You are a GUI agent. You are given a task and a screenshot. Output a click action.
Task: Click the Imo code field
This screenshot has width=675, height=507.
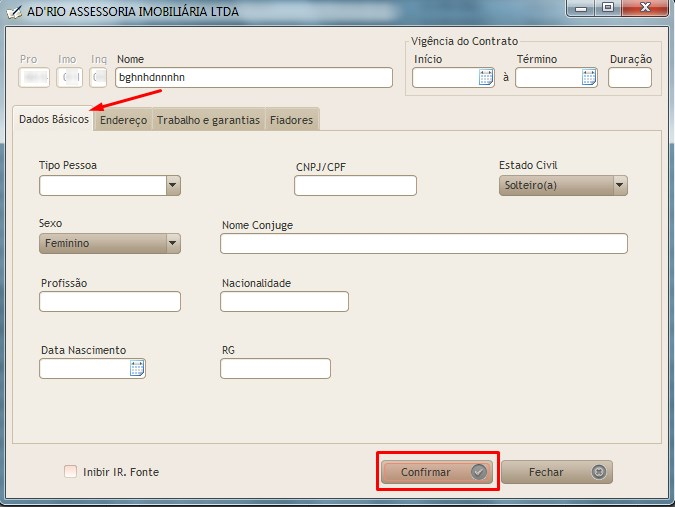[69, 77]
